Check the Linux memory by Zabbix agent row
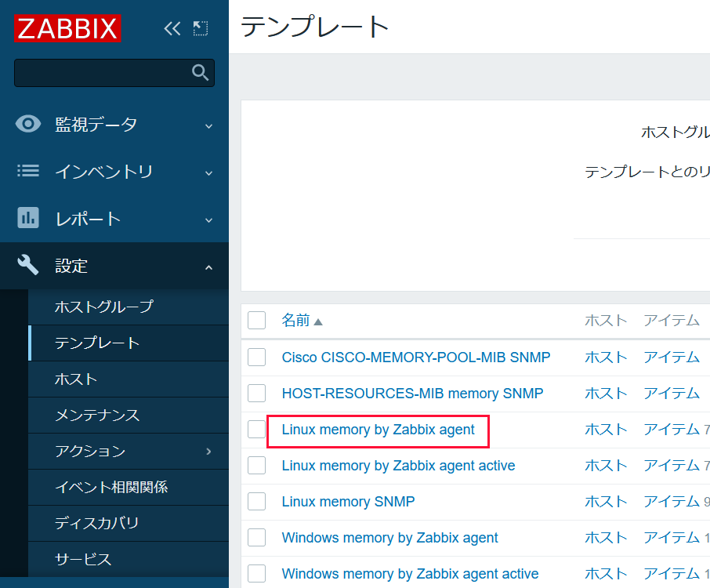This screenshot has height=588, width=710. point(256,429)
